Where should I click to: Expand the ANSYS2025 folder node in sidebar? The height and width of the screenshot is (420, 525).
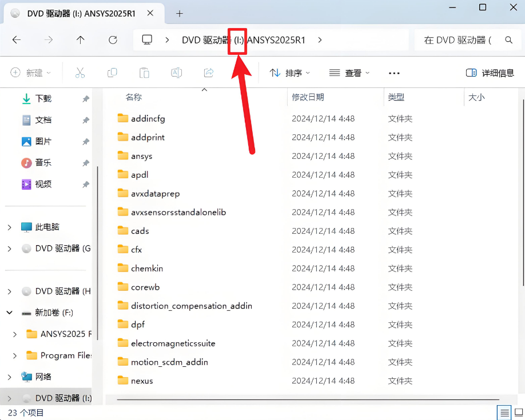[15, 334]
